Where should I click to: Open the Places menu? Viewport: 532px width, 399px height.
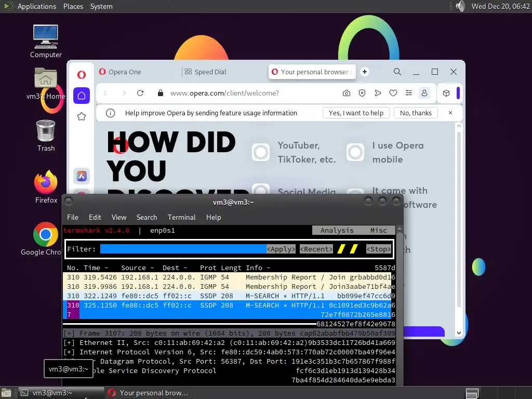pos(73,6)
